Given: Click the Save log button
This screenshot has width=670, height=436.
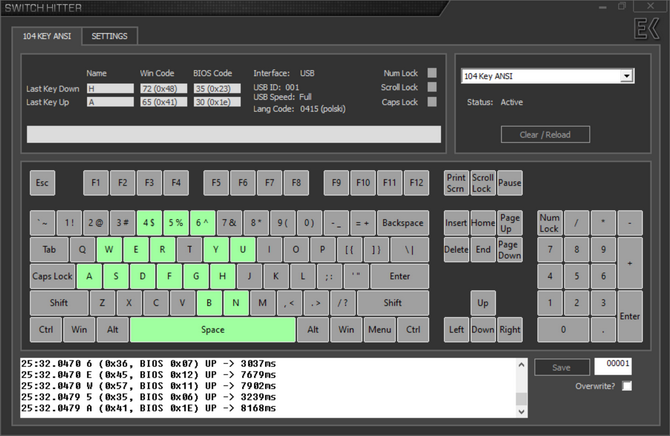Looking at the screenshot, I should click(x=561, y=368).
